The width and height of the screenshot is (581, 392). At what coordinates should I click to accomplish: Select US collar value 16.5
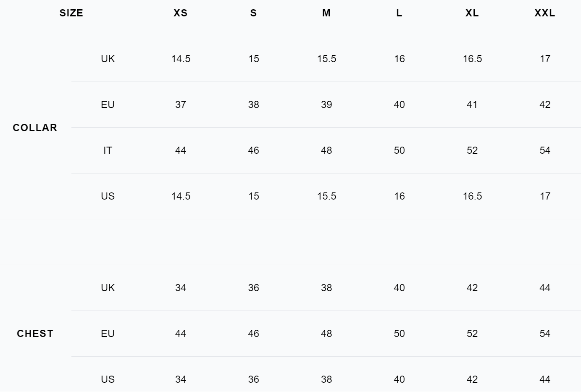[472, 196]
